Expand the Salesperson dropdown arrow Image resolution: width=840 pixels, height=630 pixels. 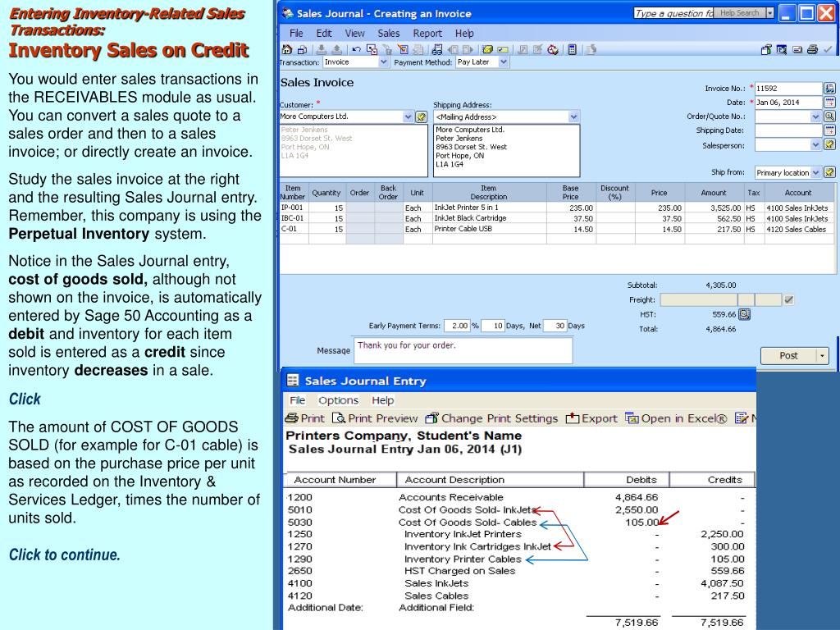coord(815,144)
